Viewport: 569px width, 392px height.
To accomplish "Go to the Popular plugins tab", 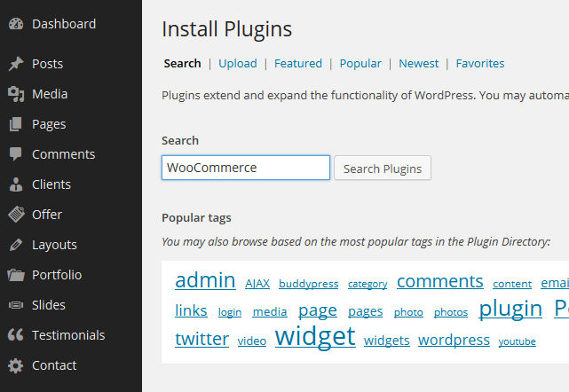I will click(x=360, y=63).
